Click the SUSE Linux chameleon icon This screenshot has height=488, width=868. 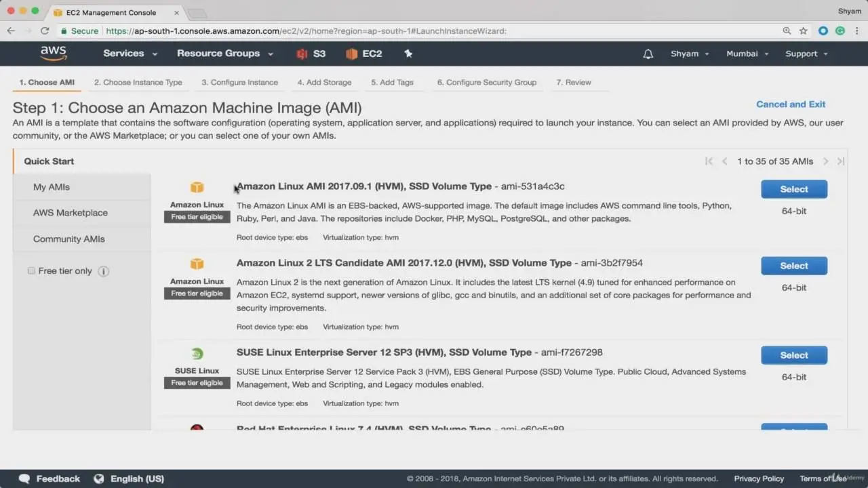(197, 353)
